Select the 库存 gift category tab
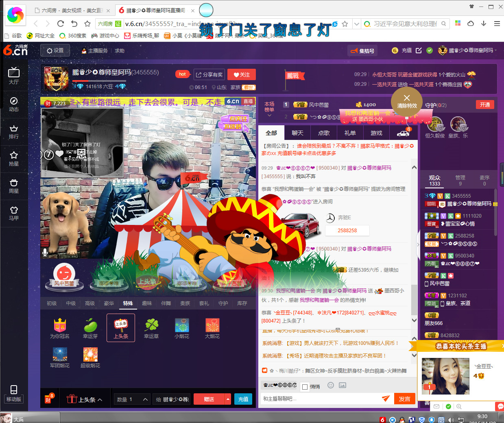Image resolution: width=504 pixels, height=423 pixels. (242, 303)
